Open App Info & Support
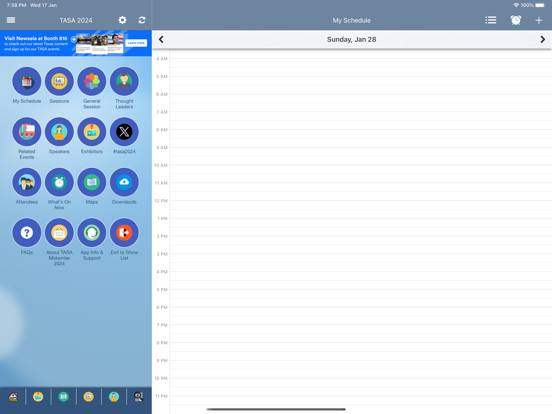This screenshot has width=552, height=414. [92, 232]
